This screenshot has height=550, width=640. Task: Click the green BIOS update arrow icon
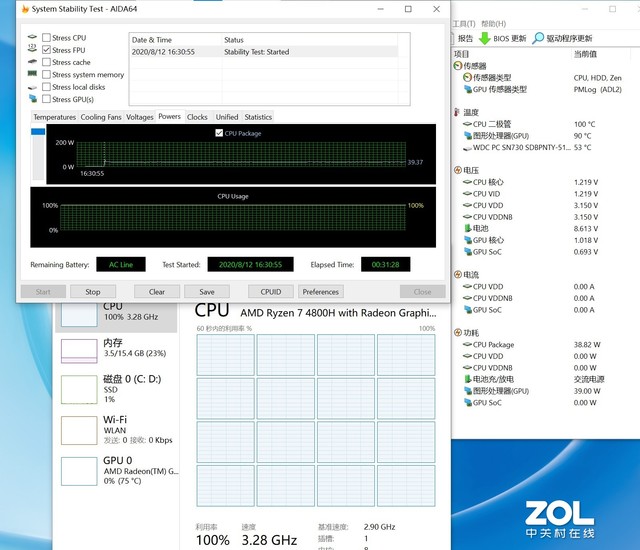[x=484, y=38]
